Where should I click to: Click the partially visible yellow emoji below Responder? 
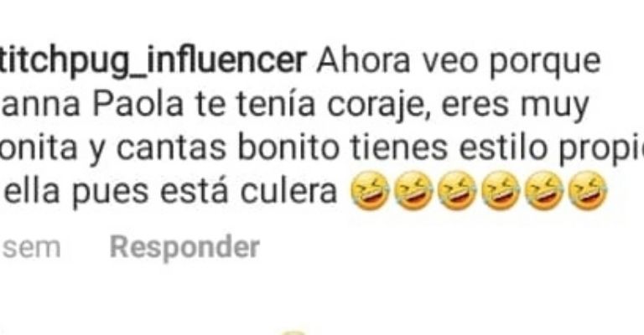pos(293,332)
